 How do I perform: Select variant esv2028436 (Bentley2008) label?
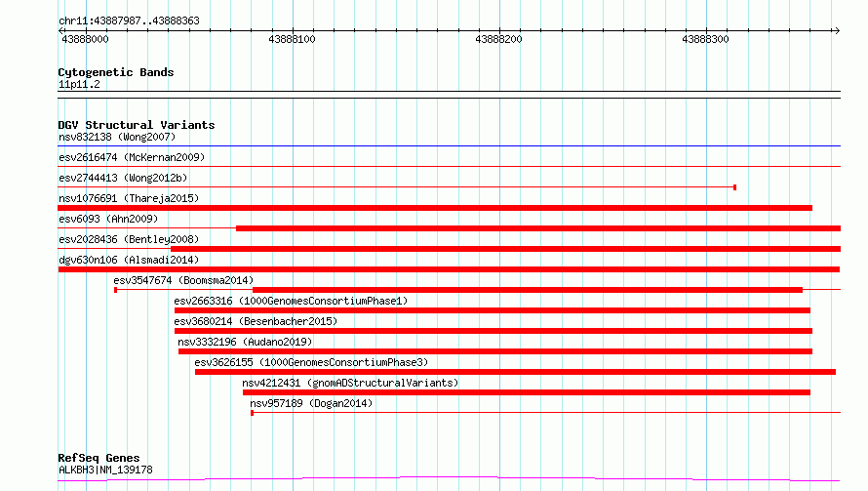[x=129, y=239]
